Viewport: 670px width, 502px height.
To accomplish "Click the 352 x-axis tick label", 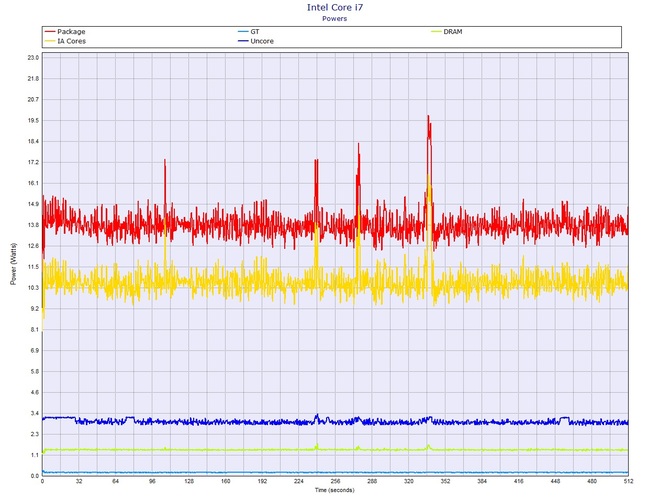I will coord(445,481).
